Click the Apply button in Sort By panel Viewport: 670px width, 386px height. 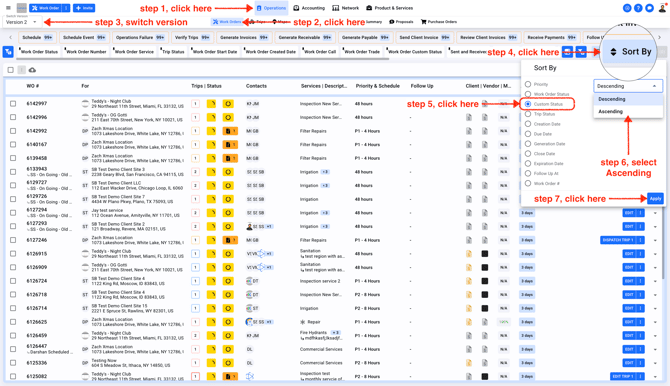(x=655, y=199)
